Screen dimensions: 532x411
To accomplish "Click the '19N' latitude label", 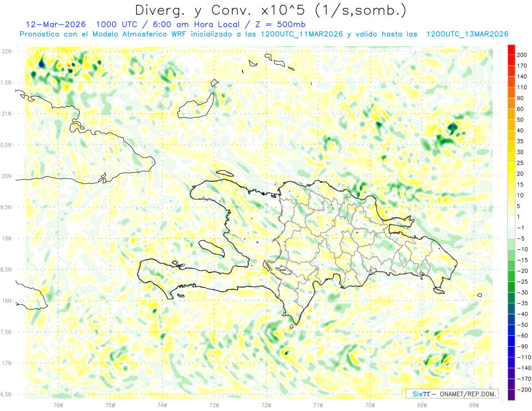I will pyautogui.click(x=7, y=239).
